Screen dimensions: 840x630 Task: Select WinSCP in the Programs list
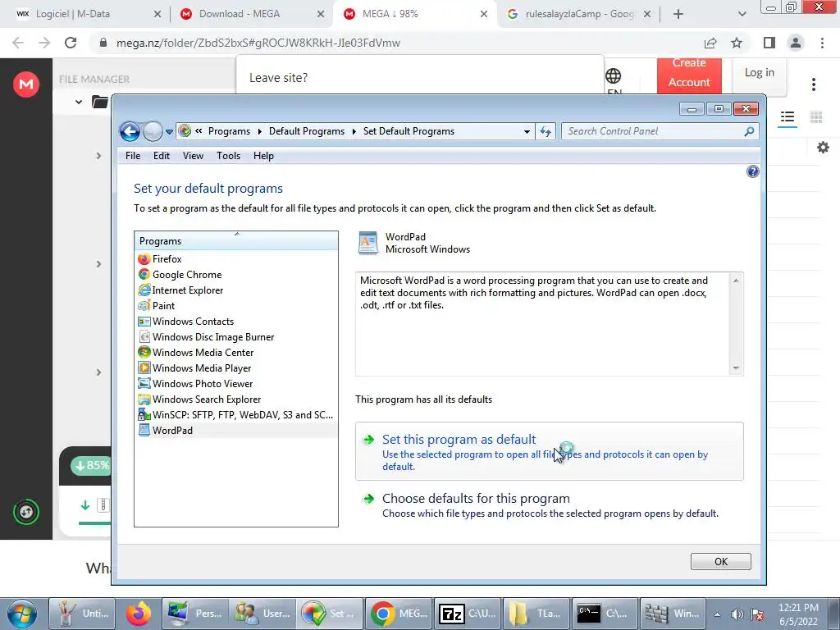(235, 414)
